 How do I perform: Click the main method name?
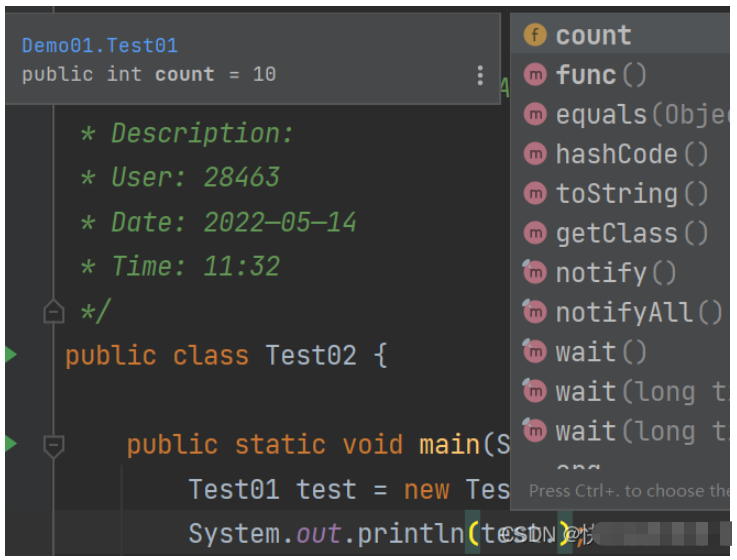pos(450,444)
